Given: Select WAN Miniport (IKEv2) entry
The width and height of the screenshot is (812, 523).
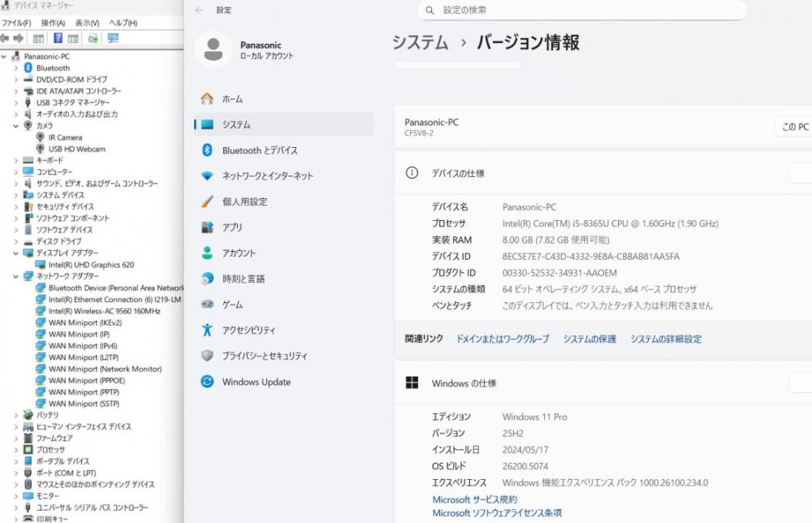Looking at the screenshot, I should [85, 322].
